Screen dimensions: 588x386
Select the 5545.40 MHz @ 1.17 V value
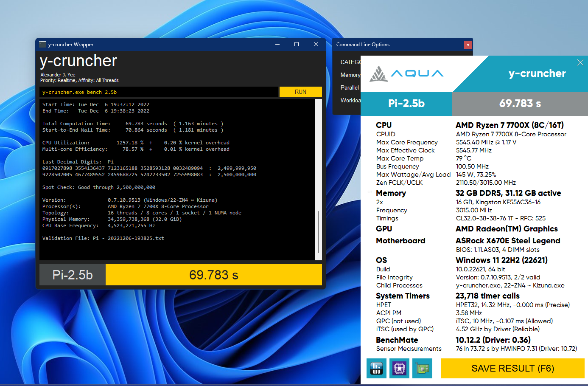pyautogui.click(x=486, y=142)
